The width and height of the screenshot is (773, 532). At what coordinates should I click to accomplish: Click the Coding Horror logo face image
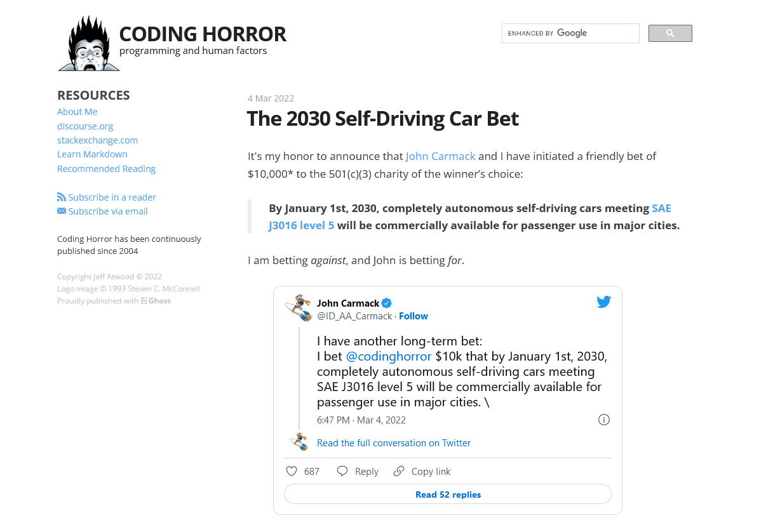(x=89, y=44)
